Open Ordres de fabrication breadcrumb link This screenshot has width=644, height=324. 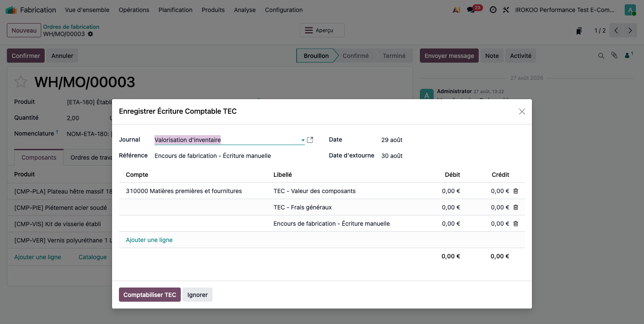(71, 27)
